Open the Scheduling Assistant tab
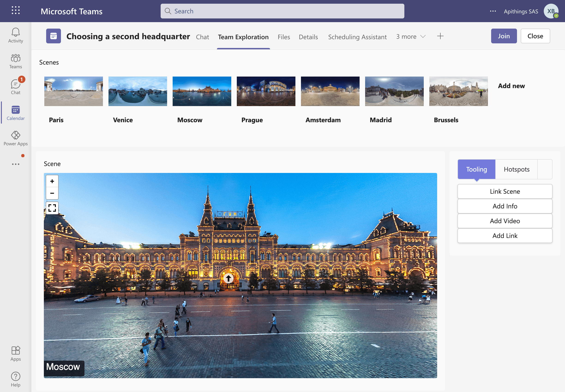This screenshot has height=392, width=565. pyautogui.click(x=357, y=37)
